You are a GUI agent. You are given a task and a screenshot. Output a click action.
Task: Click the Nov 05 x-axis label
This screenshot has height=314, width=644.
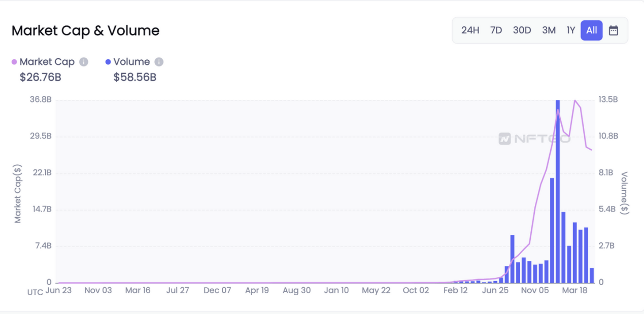point(535,291)
